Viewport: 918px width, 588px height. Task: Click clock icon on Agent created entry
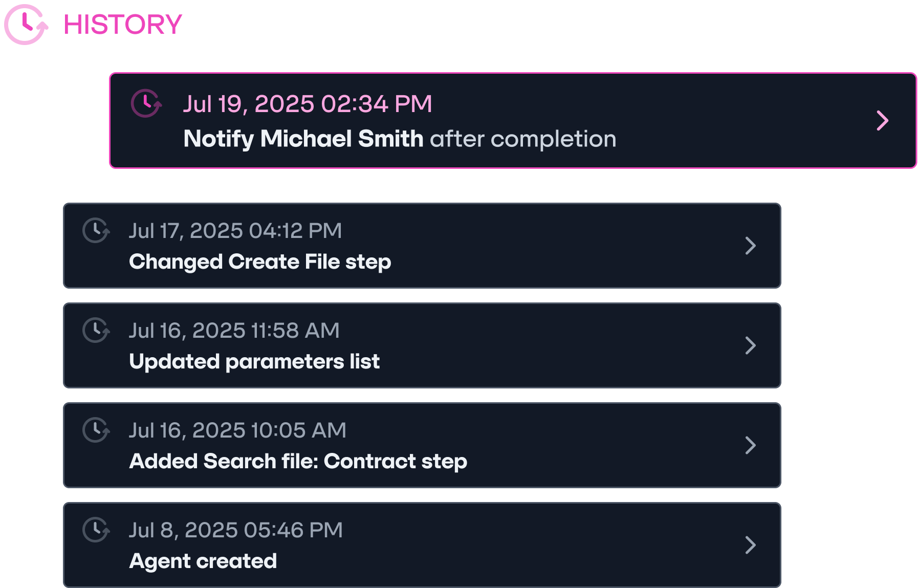96,530
